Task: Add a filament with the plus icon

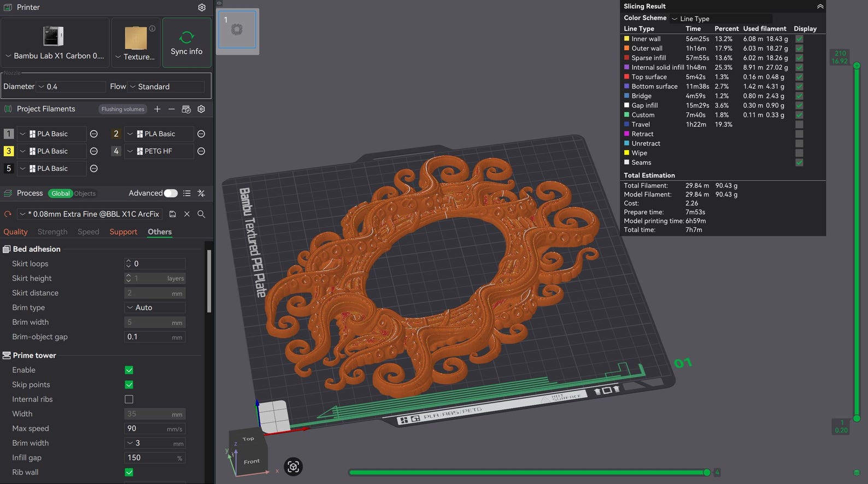Action: click(157, 109)
